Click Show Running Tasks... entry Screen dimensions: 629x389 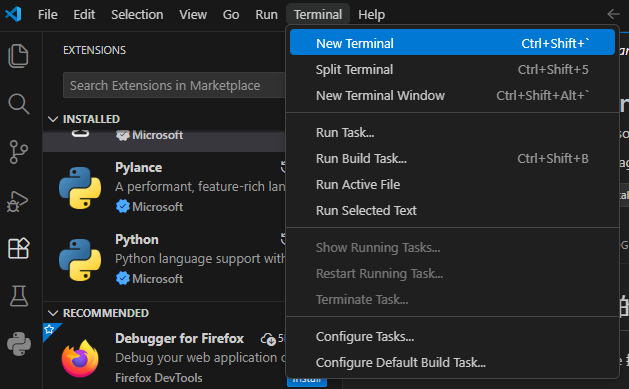click(452, 247)
